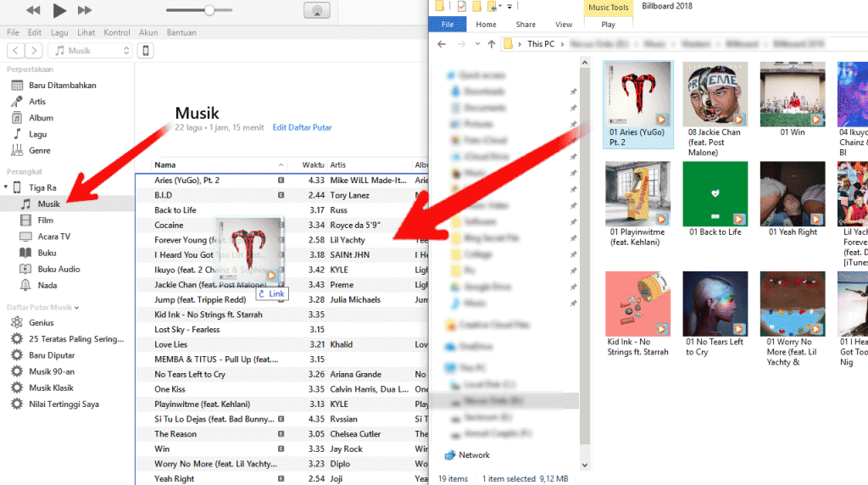
Task: Open the Home tab in File Explorer
Action: pos(486,25)
